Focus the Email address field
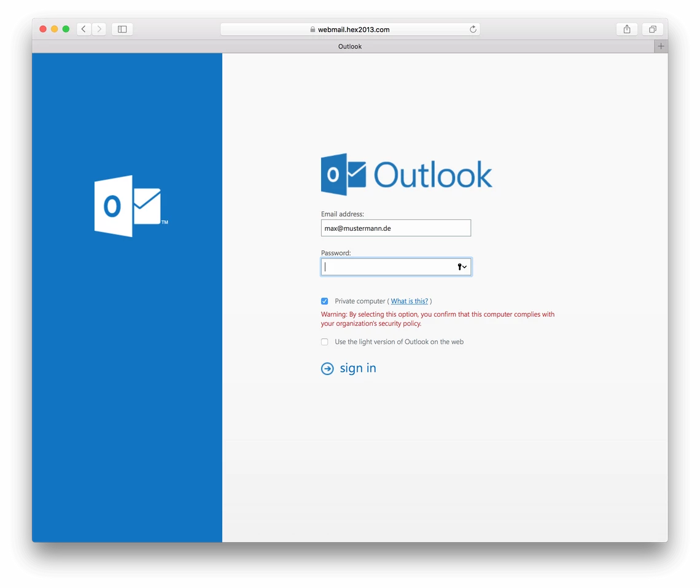700x588 pixels. click(396, 228)
